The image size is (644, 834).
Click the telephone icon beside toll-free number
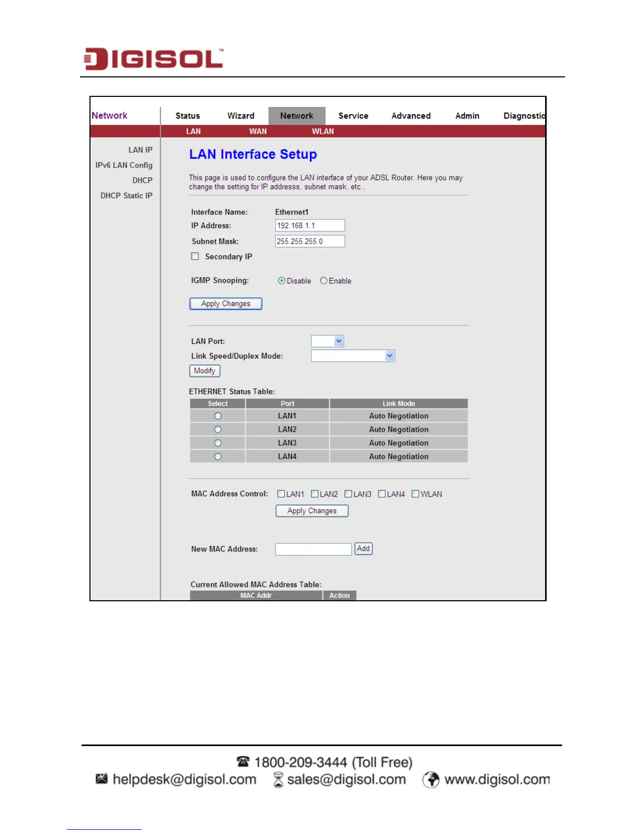tap(243, 762)
